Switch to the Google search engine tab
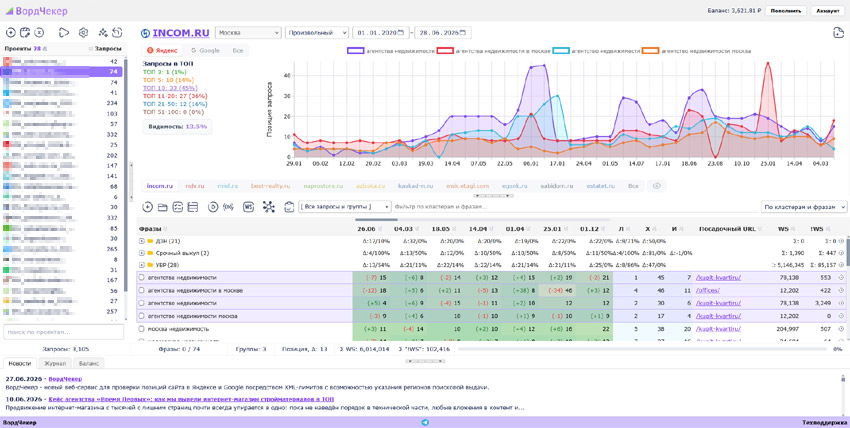 tap(205, 50)
